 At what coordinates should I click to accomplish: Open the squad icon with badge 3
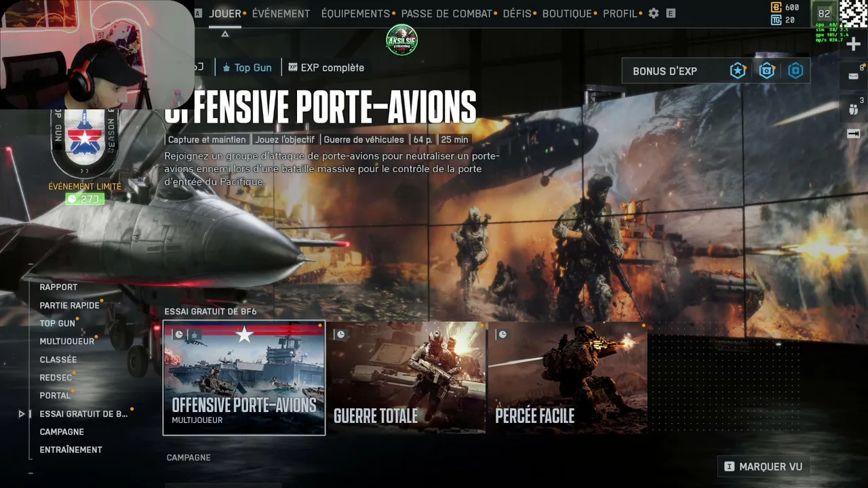pos(854,109)
